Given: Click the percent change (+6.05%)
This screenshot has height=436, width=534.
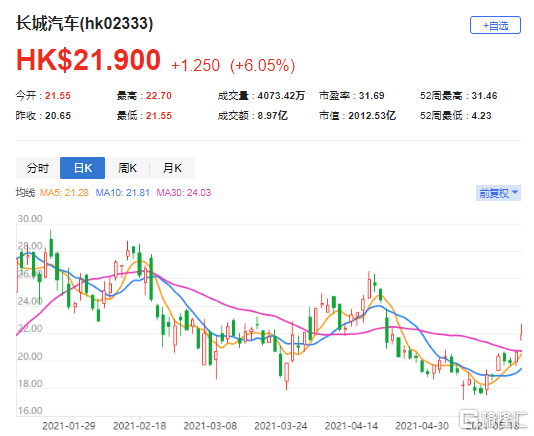Looking at the screenshot, I should click(263, 65).
